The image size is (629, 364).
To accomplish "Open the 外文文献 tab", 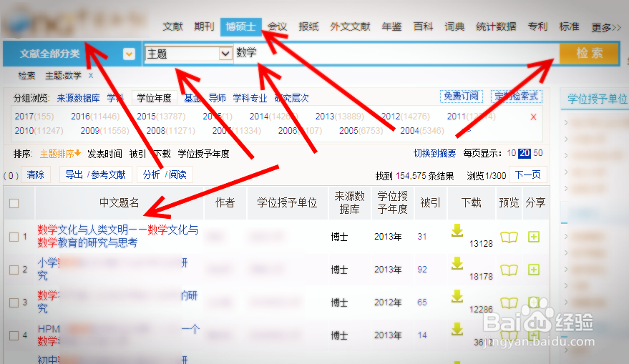I will click(350, 26).
